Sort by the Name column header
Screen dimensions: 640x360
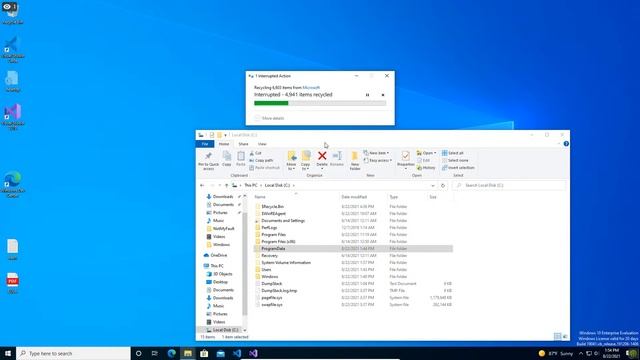(296, 197)
